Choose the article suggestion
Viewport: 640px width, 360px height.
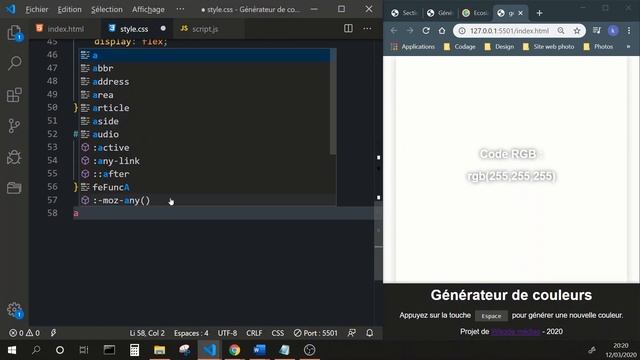207,108
